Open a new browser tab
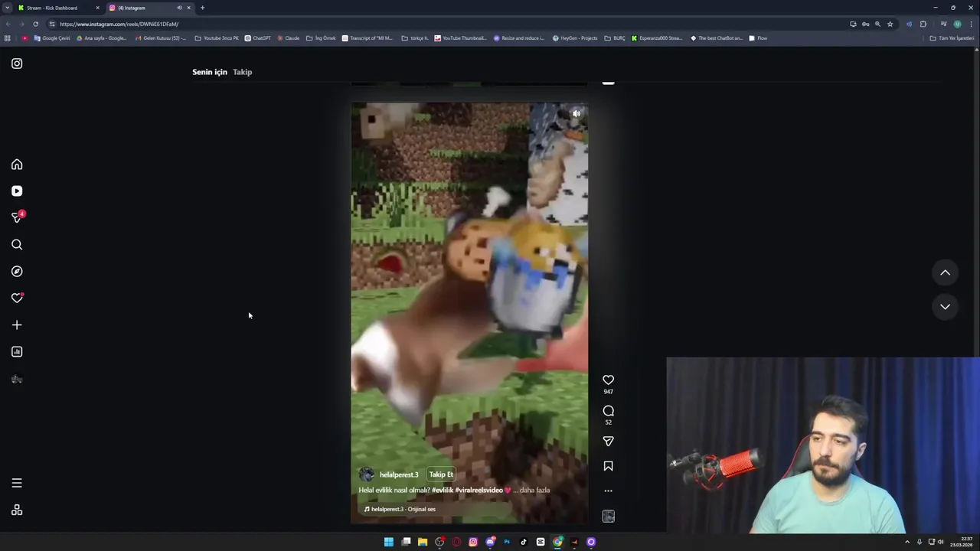Viewport: 980px width, 551px height. pyautogui.click(x=202, y=8)
